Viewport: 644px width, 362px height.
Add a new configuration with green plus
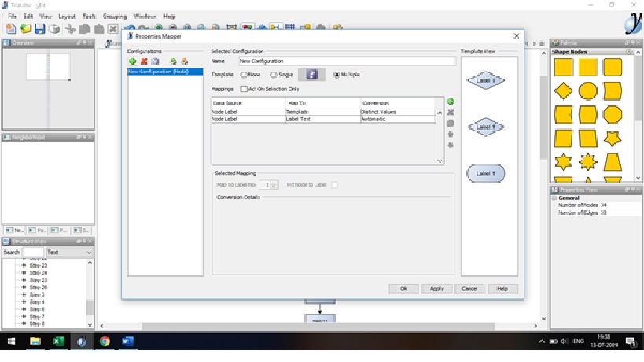click(133, 61)
